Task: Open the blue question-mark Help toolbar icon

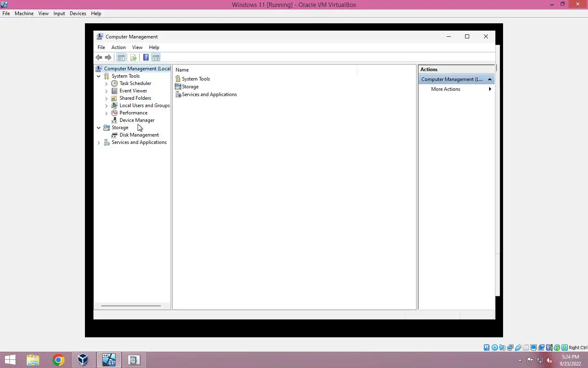Action: [x=146, y=58]
